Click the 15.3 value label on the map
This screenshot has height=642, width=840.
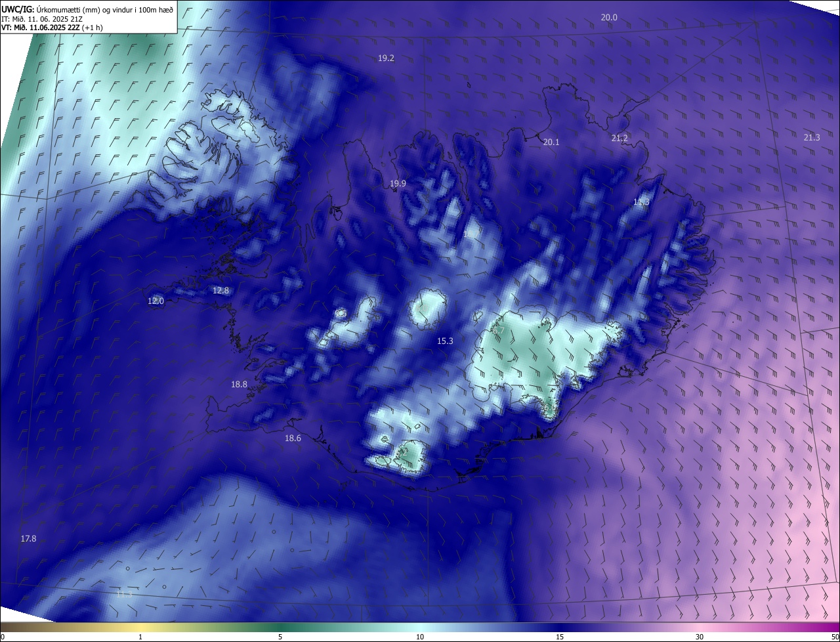pyautogui.click(x=445, y=341)
